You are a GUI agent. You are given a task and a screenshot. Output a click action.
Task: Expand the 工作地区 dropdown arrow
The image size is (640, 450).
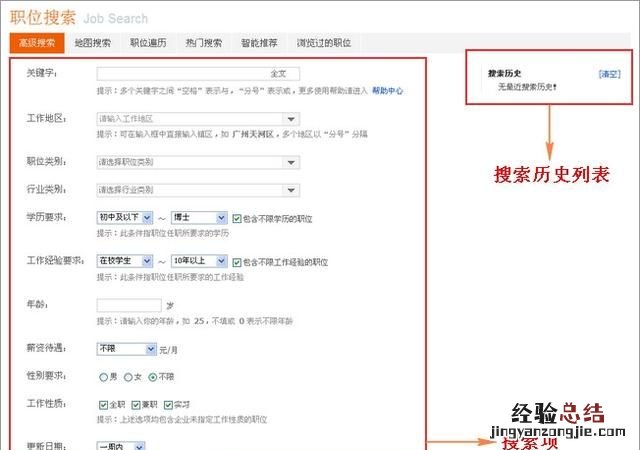click(x=290, y=119)
